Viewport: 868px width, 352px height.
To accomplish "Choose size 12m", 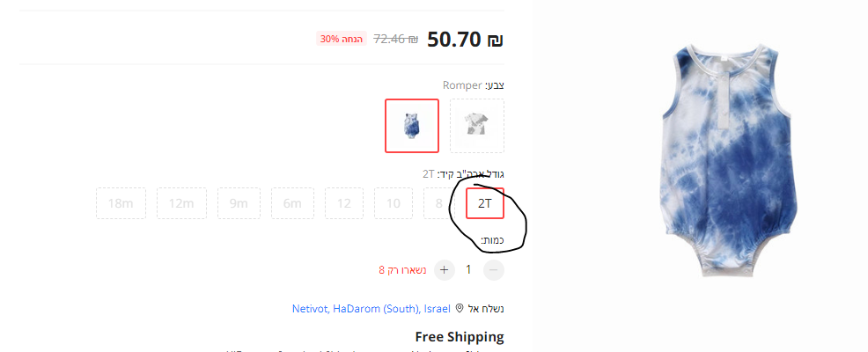I will point(181,203).
